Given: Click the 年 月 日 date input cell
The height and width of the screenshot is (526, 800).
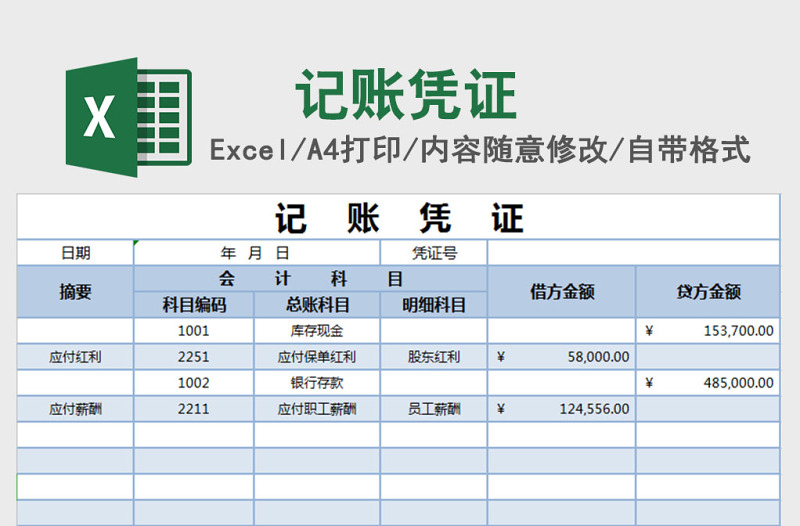Looking at the screenshot, I should (257, 253).
